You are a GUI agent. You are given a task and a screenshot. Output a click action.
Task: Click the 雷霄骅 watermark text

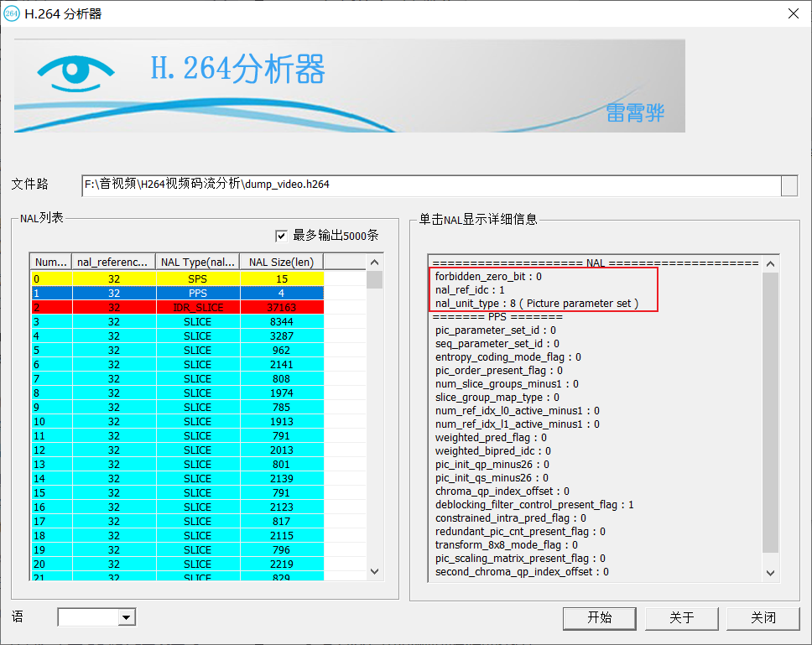coord(636,112)
